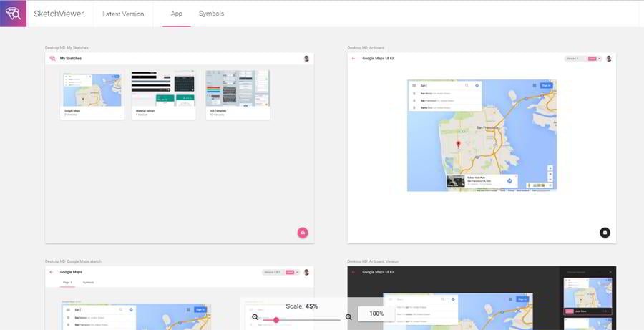The width and height of the screenshot is (644, 330).
Task: Click the black floating button in Artboard
Action: click(605, 233)
